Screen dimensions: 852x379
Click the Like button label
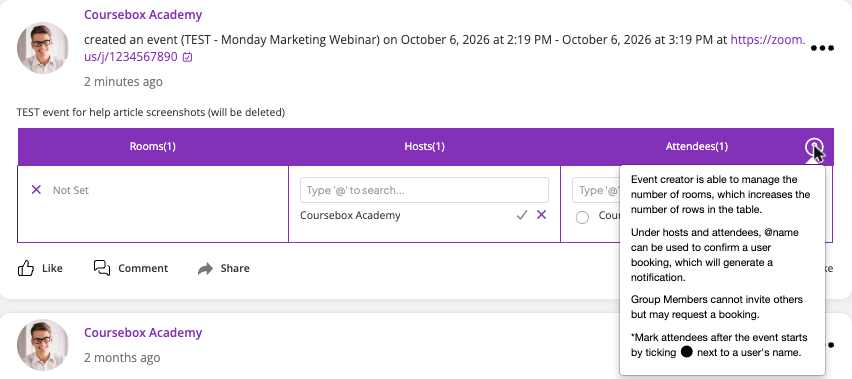click(52, 268)
